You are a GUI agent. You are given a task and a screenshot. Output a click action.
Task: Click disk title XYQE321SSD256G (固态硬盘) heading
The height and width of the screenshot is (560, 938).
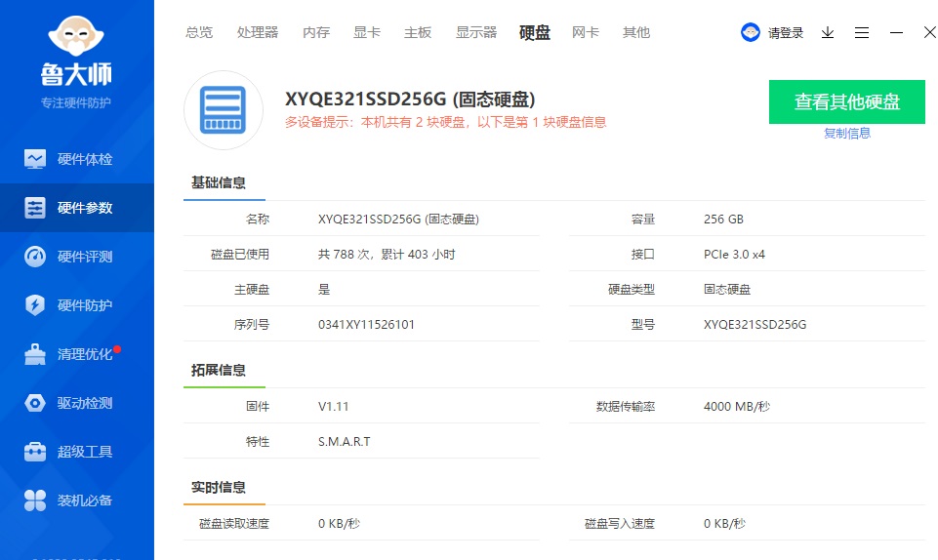[410, 99]
